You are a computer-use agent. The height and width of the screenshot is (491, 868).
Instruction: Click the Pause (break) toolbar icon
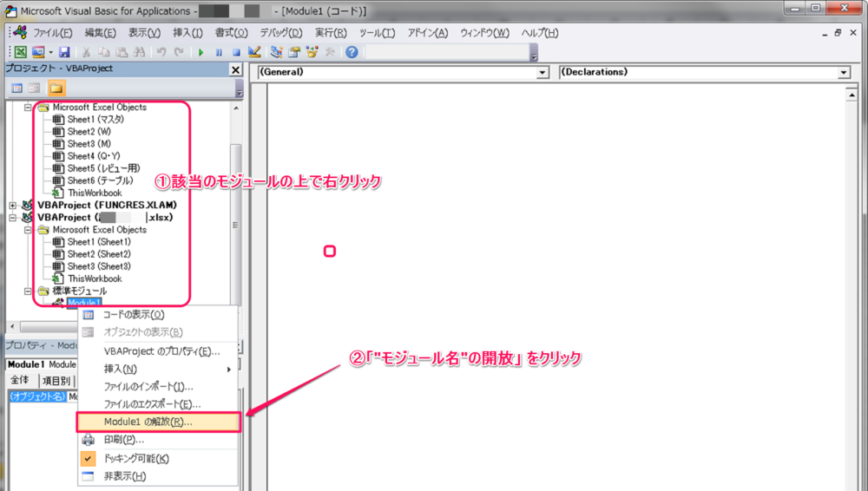pos(219,52)
